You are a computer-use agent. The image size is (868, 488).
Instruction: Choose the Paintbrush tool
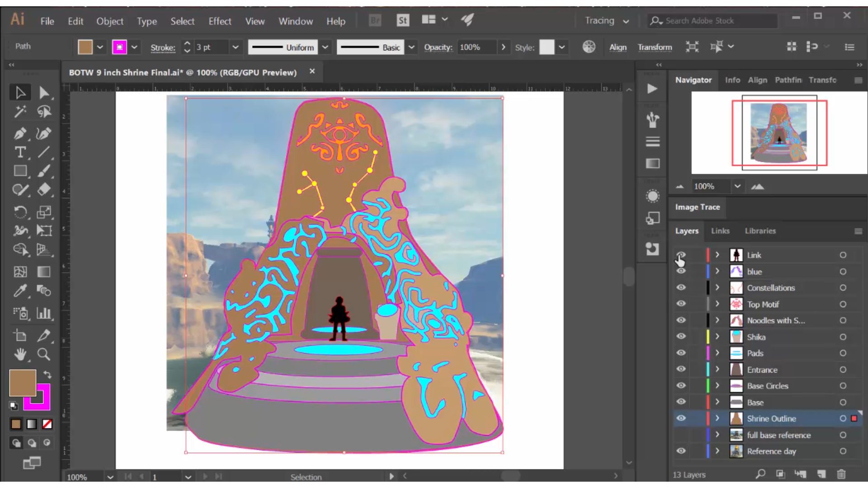tap(44, 171)
